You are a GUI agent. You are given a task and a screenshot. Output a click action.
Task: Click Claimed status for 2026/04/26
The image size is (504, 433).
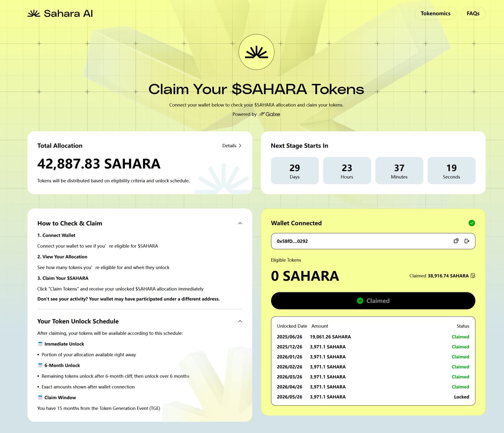[460, 387]
